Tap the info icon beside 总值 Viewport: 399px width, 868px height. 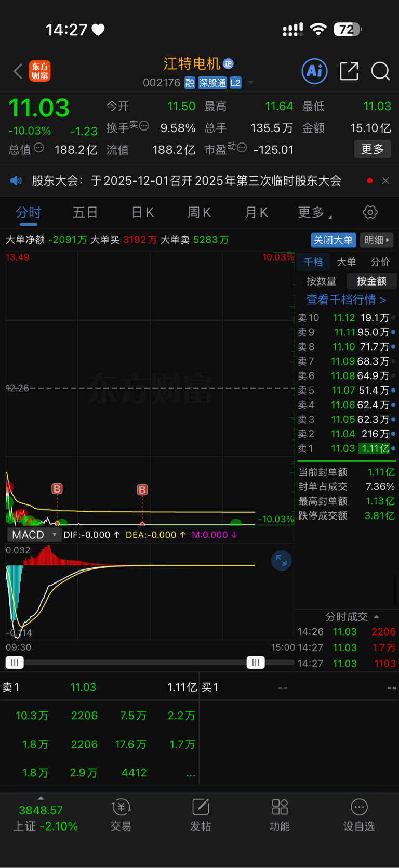click(39, 148)
